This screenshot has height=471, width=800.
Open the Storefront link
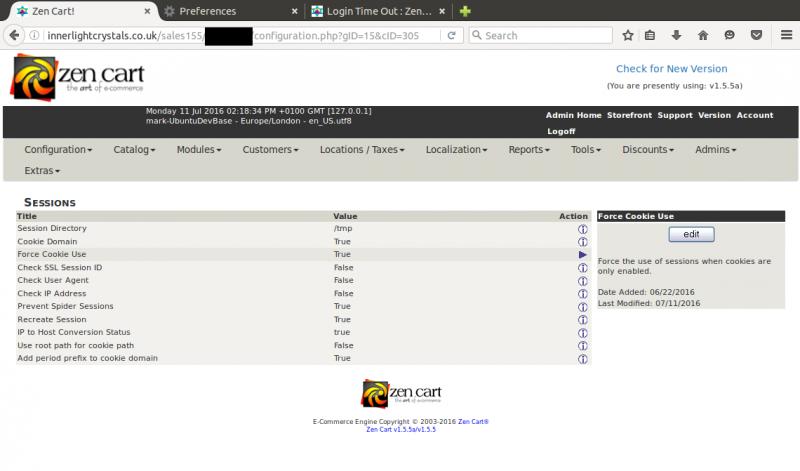pyautogui.click(x=629, y=115)
